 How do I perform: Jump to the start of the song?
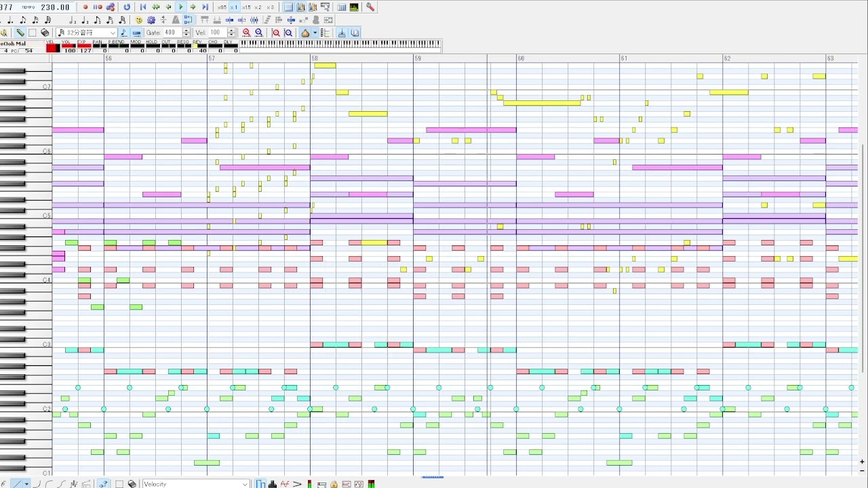143,7
